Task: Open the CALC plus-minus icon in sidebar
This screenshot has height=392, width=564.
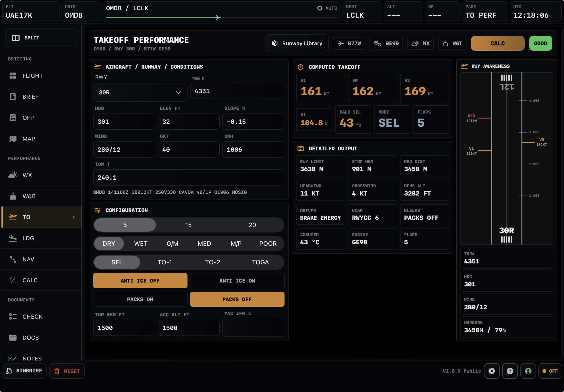Action: 13,280
